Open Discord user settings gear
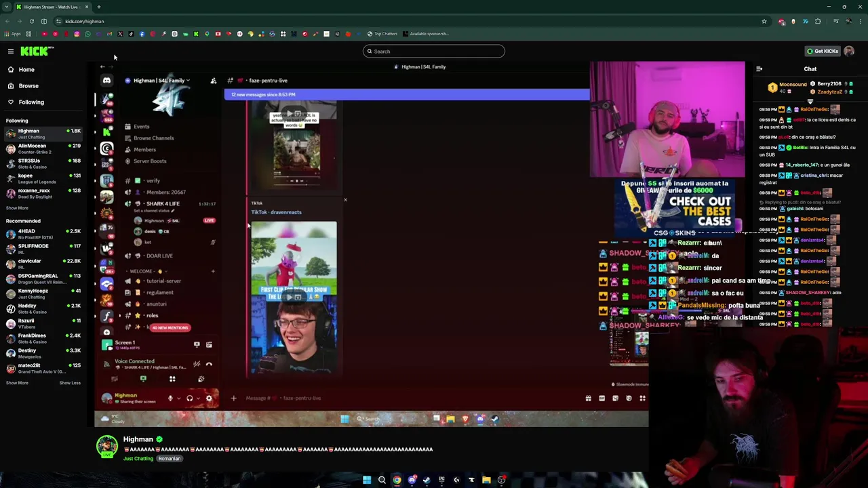 tap(209, 399)
